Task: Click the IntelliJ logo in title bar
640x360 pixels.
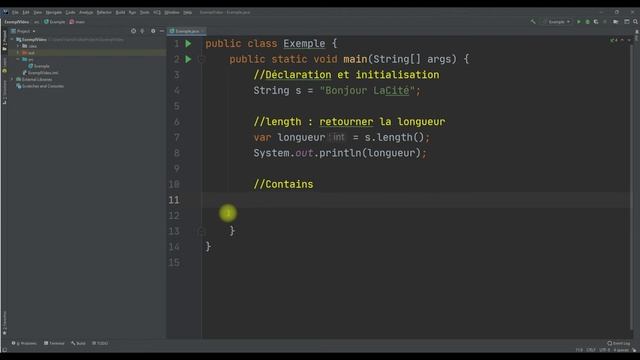Action: (x=5, y=12)
